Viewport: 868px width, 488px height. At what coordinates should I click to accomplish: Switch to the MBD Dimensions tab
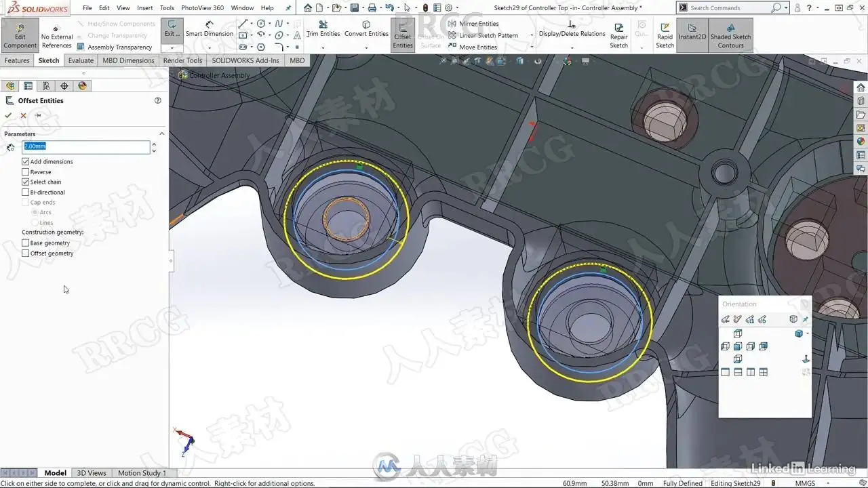tap(128, 60)
